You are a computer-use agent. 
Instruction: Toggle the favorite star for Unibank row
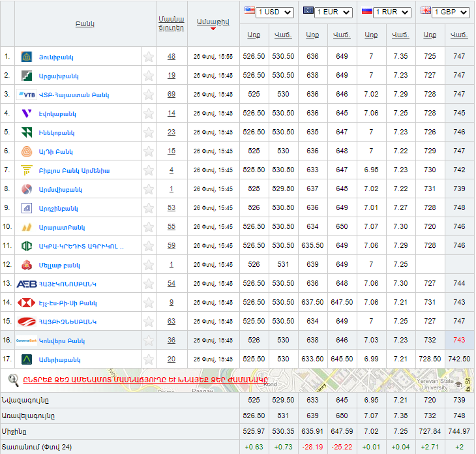point(149,57)
